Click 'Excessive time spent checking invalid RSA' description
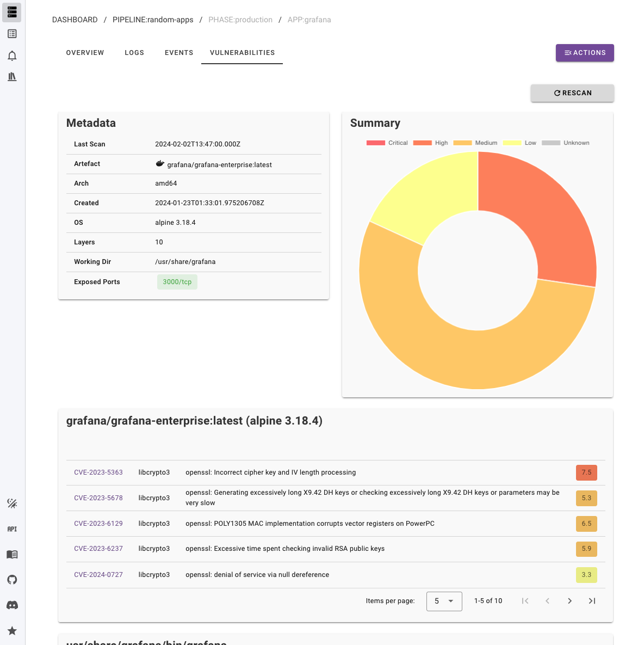The image size is (644, 645). click(285, 548)
